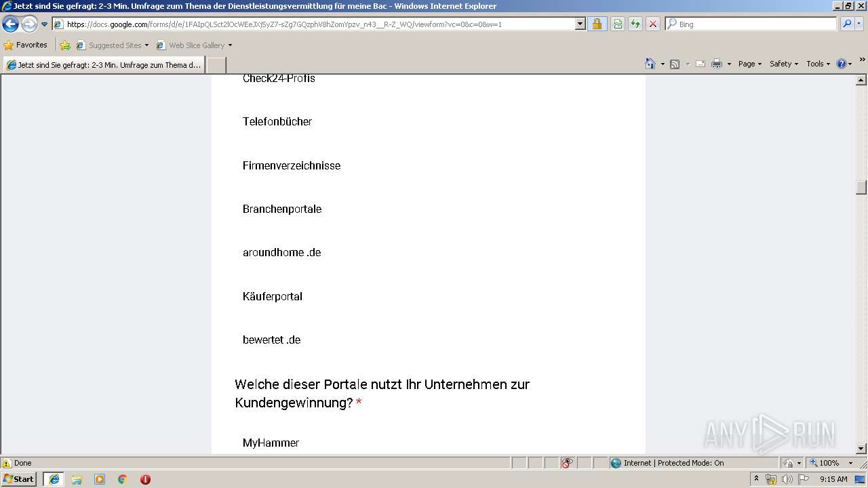Click the Print icon
868x488 pixels.
[x=717, y=64]
